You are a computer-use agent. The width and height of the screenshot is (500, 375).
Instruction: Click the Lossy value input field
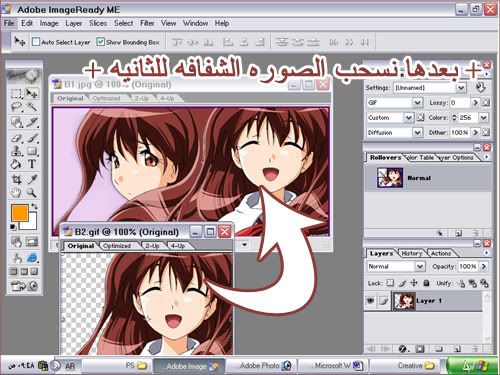[x=460, y=102]
